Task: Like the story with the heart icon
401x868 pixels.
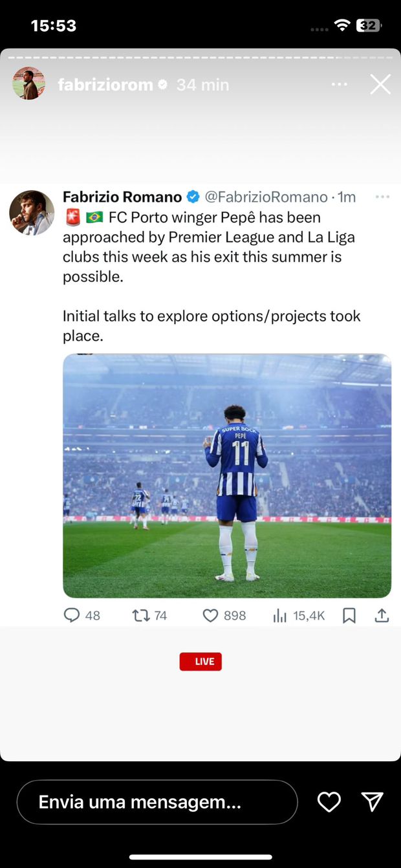Action: [329, 802]
